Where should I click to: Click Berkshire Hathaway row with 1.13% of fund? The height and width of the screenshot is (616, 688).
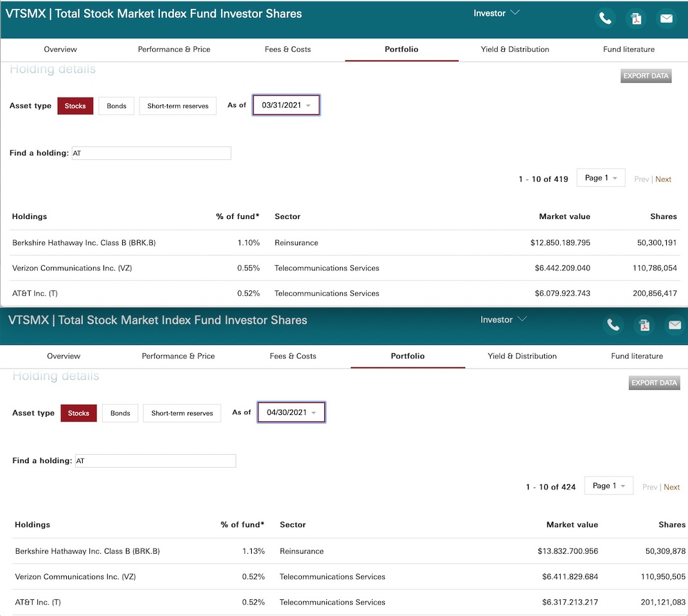(x=350, y=551)
